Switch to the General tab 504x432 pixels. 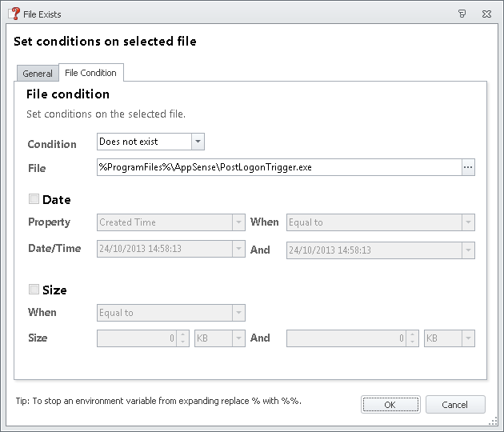[38, 74]
